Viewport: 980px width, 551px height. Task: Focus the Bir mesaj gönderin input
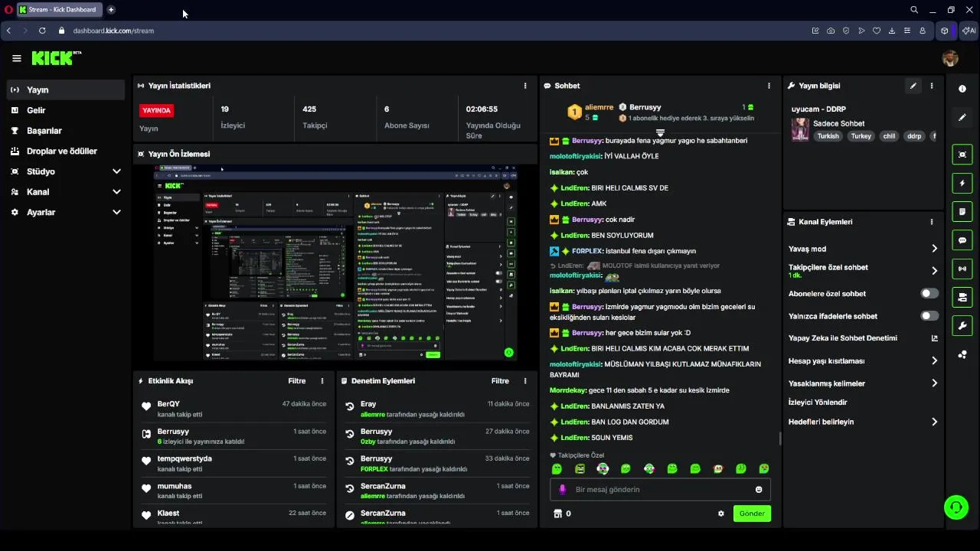[660, 490]
